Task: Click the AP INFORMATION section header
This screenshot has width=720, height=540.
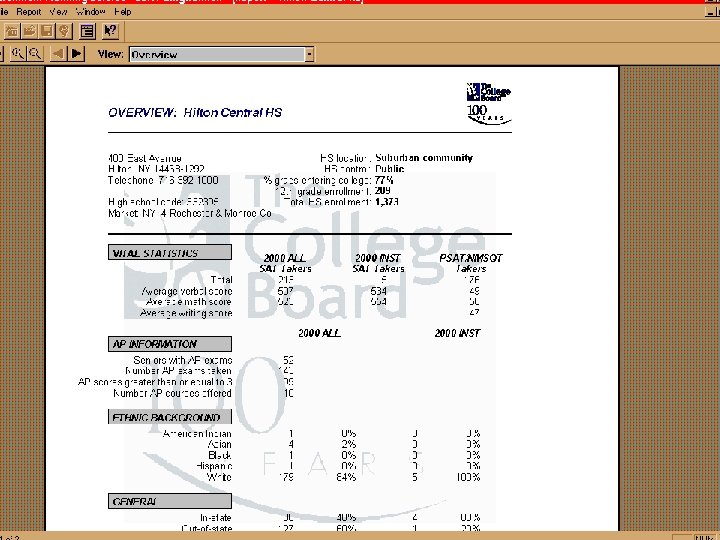Action: point(170,344)
